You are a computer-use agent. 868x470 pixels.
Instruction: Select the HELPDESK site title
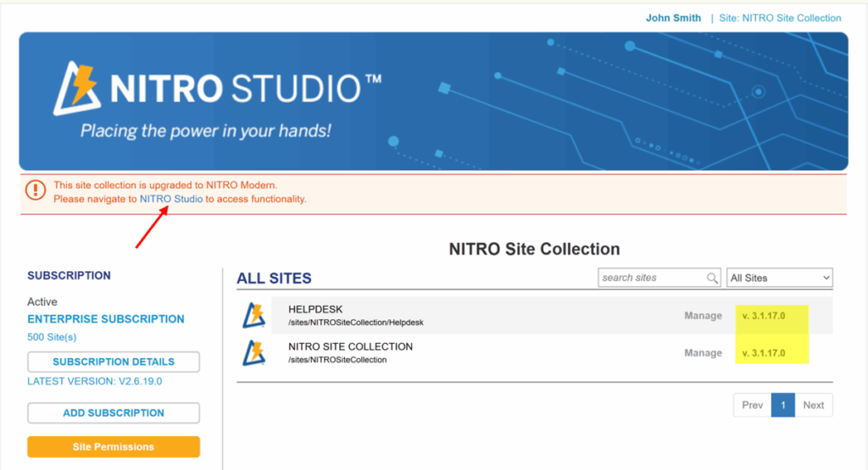(315, 309)
